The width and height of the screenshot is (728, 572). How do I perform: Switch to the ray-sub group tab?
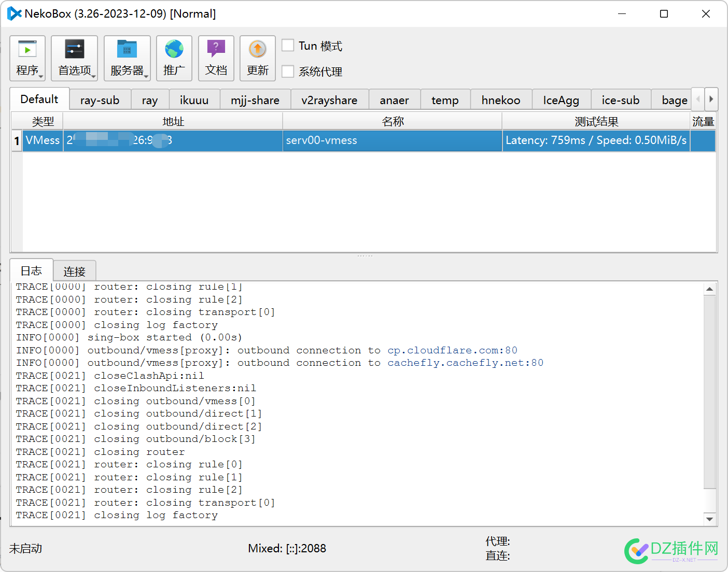(100, 100)
